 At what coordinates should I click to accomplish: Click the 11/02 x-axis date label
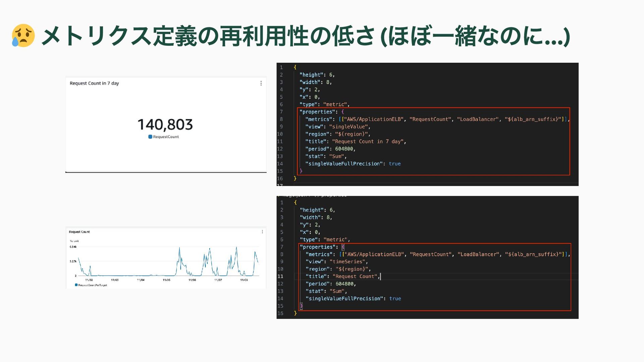(x=89, y=280)
